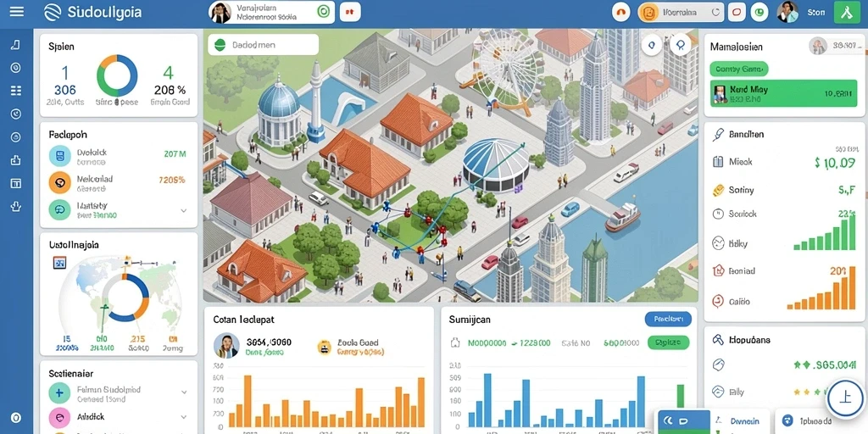
Task: Click the blue pill button in the Sumijcan header
Action: coord(668,319)
